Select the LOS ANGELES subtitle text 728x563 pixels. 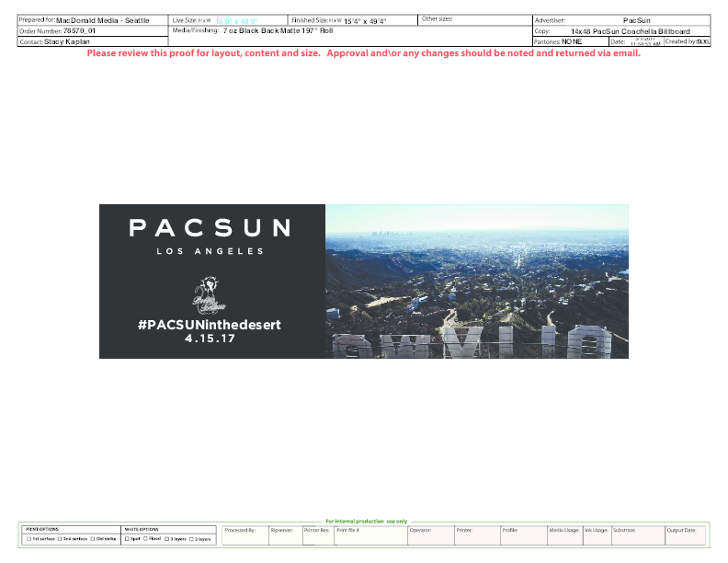210,251
